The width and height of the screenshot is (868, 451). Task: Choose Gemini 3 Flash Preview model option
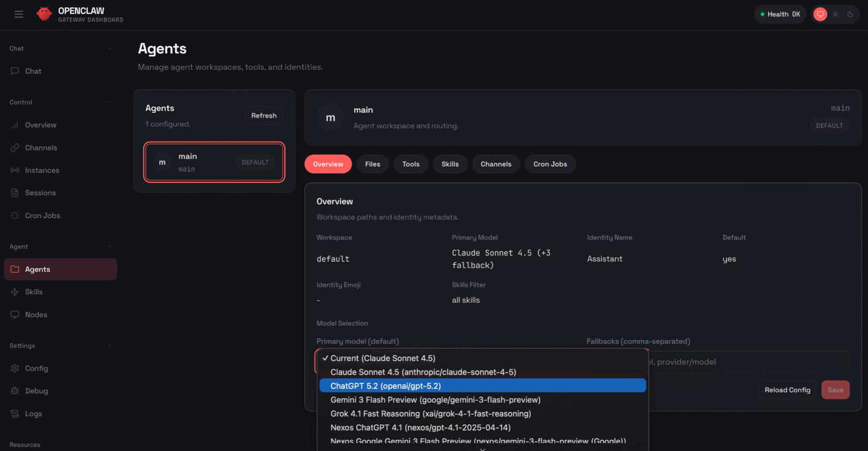(x=483, y=400)
